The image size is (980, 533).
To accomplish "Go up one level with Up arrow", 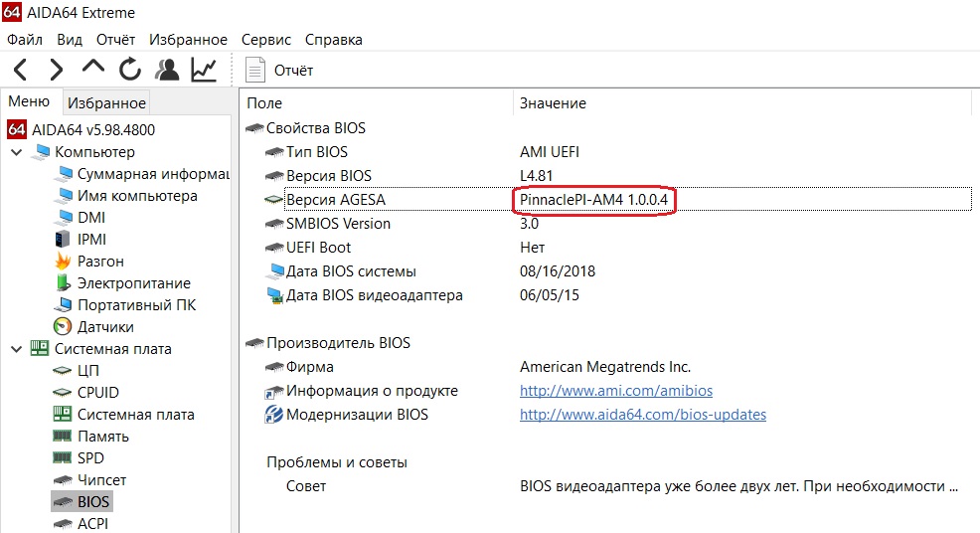I will (x=93, y=68).
